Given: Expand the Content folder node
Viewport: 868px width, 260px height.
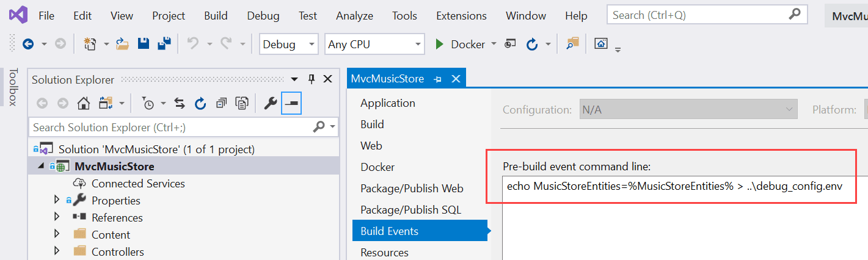Looking at the screenshot, I should [x=57, y=234].
